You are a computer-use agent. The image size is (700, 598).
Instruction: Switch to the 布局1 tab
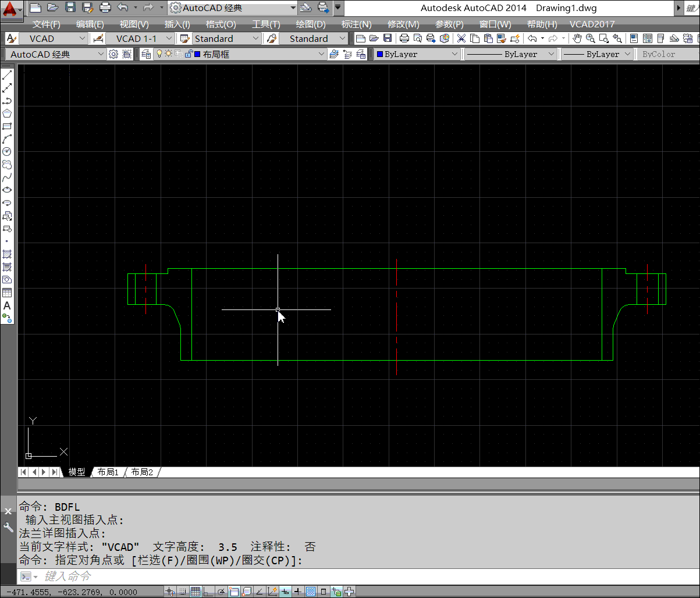click(x=108, y=472)
